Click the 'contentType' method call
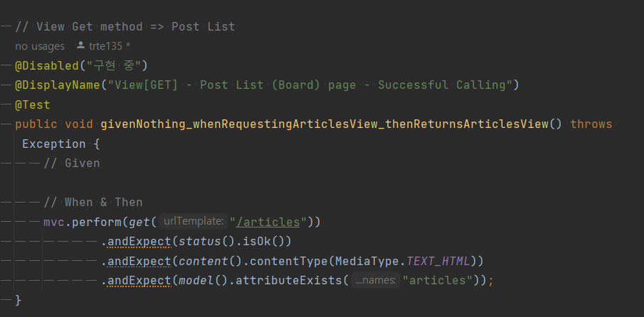This screenshot has height=317, width=644. 289,262
